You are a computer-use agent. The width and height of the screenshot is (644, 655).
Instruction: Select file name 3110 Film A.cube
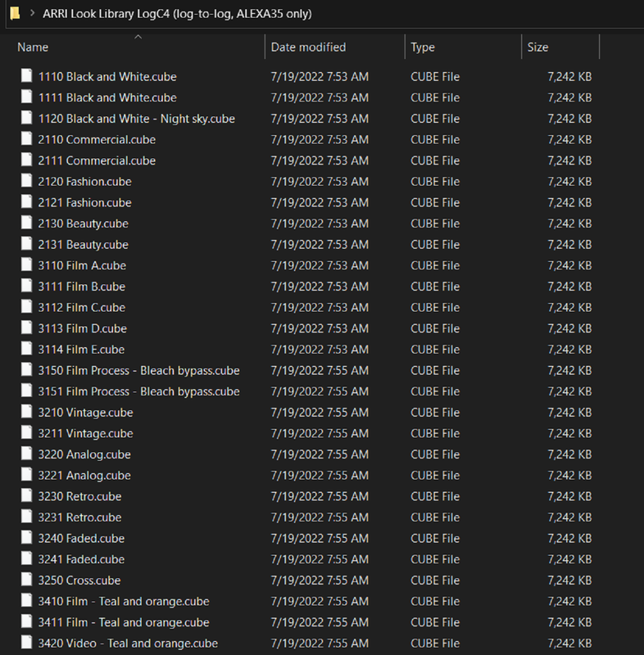click(82, 265)
